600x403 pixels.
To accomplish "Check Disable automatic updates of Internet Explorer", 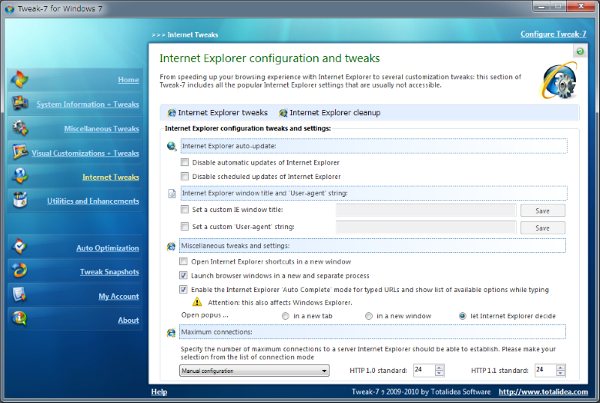I will (185, 162).
